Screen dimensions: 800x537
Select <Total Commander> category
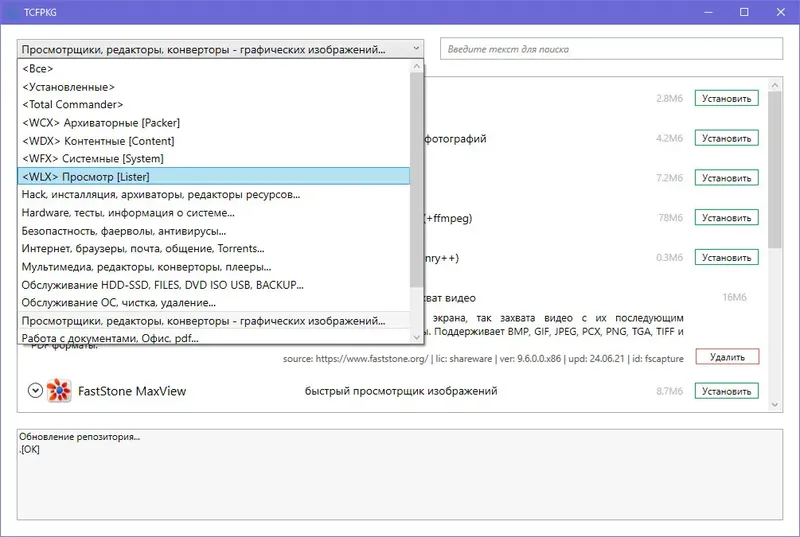(x=213, y=105)
